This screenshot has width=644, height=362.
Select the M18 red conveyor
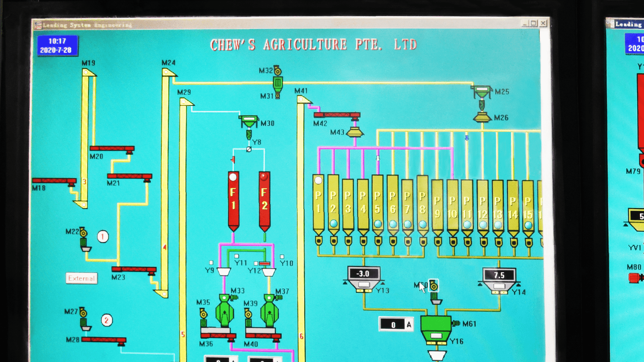54,181
